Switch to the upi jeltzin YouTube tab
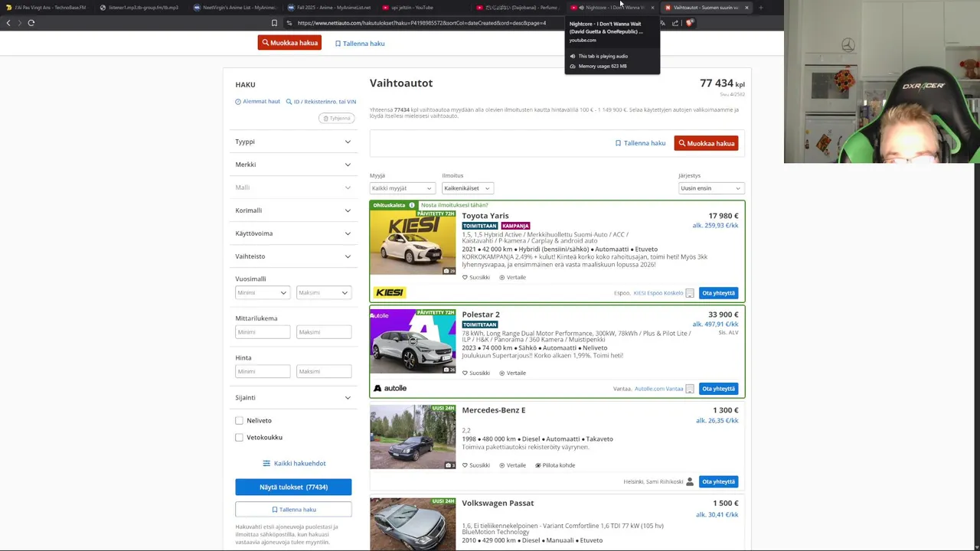980x551 pixels. (424, 8)
